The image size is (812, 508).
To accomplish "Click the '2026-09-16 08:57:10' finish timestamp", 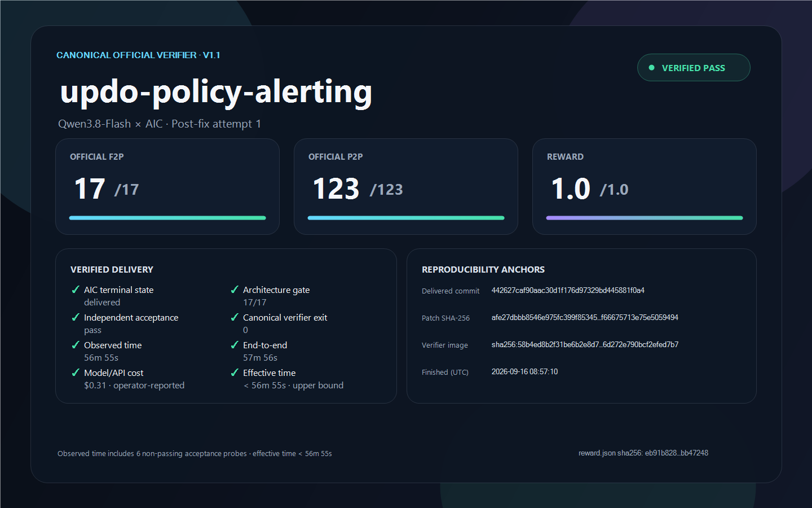I will (x=524, y=371).
